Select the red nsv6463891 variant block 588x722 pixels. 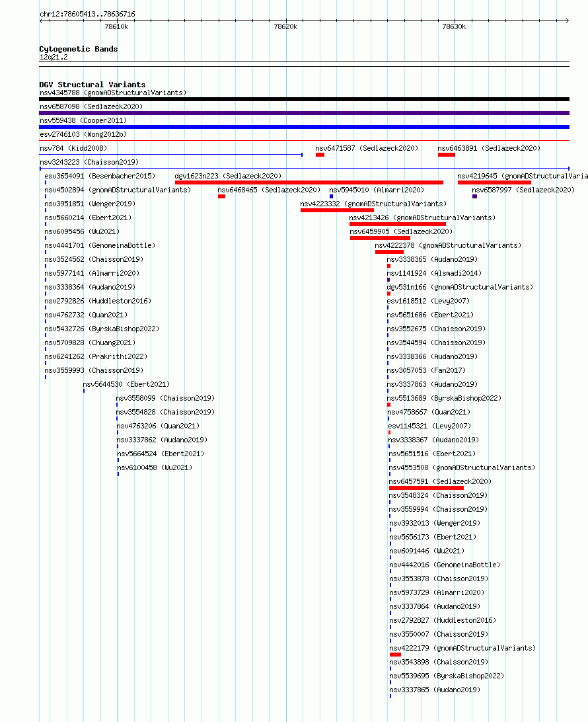coord(447,155)
